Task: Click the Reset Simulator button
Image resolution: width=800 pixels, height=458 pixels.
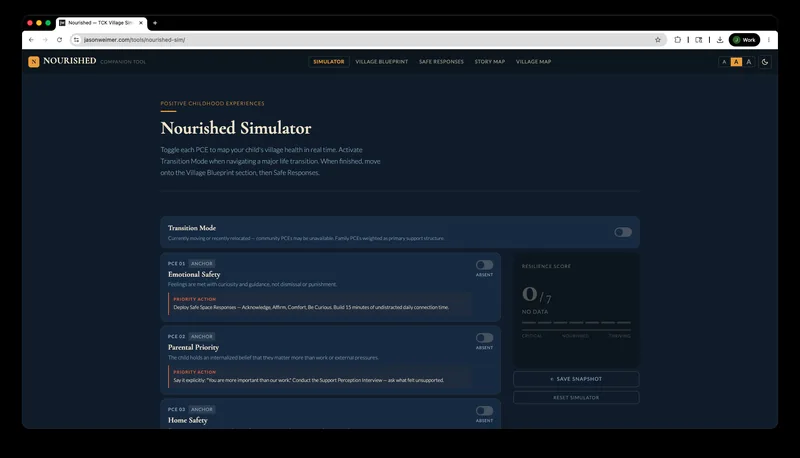Action: point(576,397)
